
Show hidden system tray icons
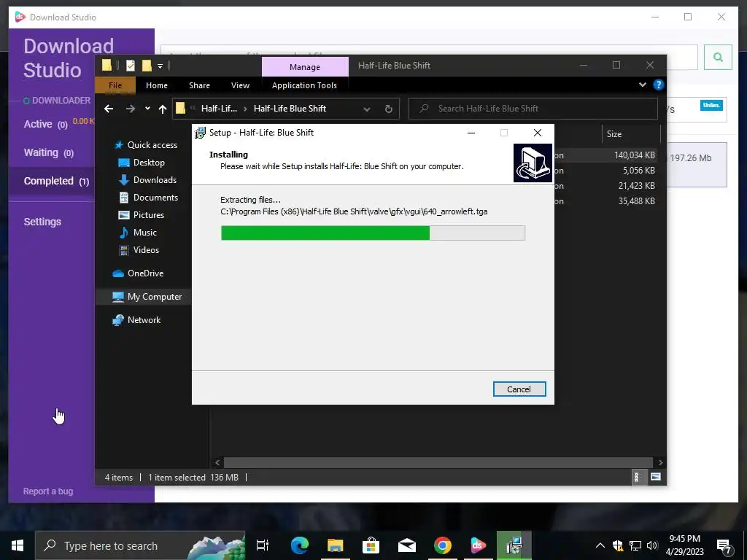(600, 545)
